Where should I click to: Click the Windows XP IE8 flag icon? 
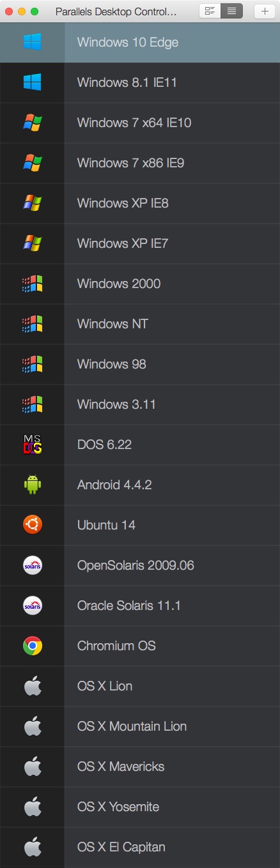point(32,203)
